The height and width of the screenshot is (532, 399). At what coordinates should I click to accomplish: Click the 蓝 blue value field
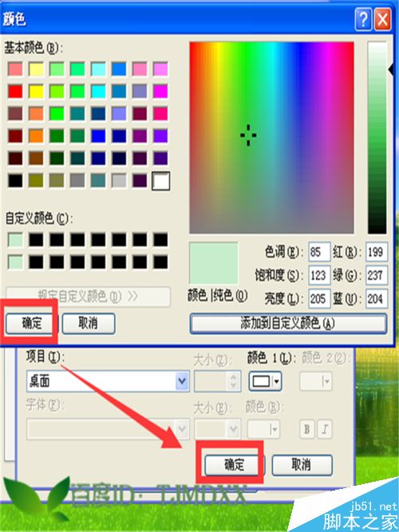[x=376, y=299]
